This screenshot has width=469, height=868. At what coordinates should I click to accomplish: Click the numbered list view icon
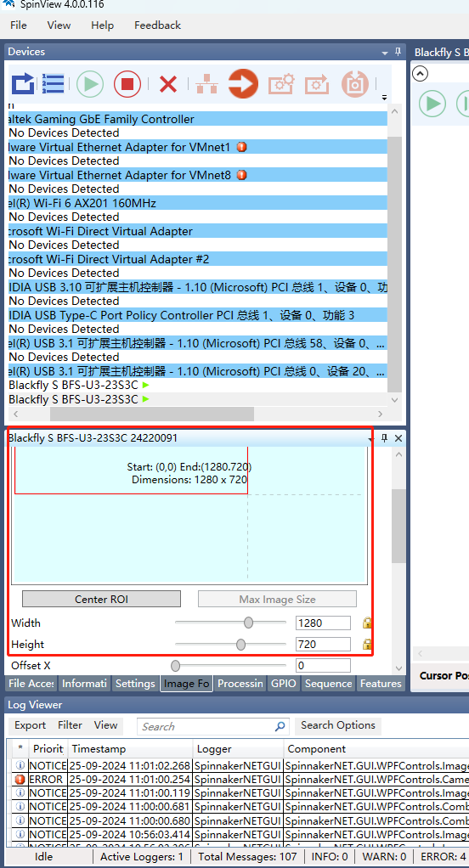(x=54, y=84)
